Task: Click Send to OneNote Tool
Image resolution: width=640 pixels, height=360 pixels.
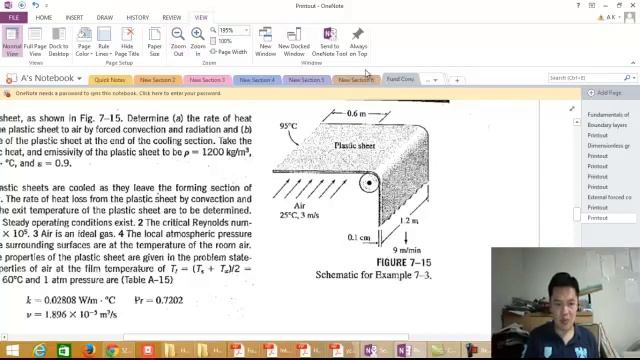Action: [x=329, y=42]
